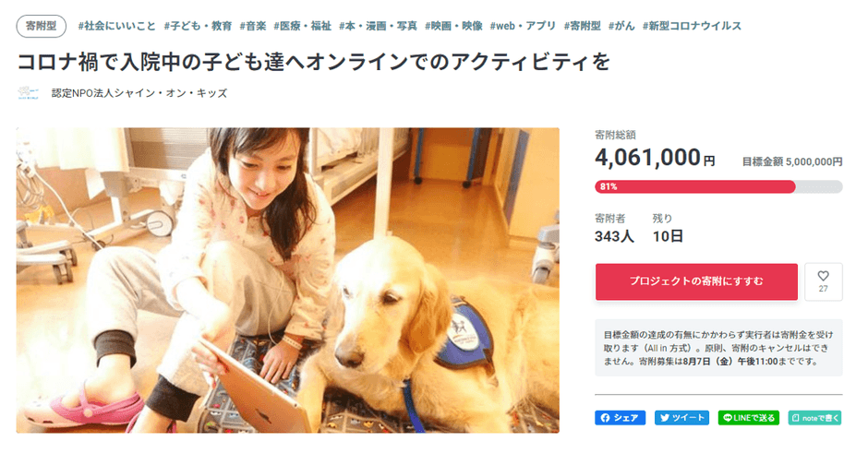Viewport: 868px width, 465px height.
Task: Open the Shine On Kids organization logo
Action: click(29, 93)
